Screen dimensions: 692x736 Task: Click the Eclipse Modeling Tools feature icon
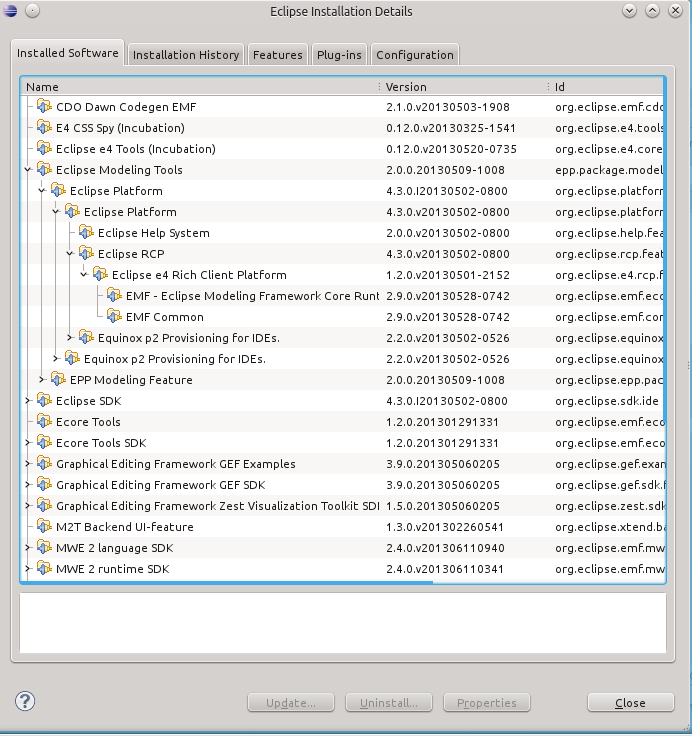pyautogui.click(x=44, y=169)
